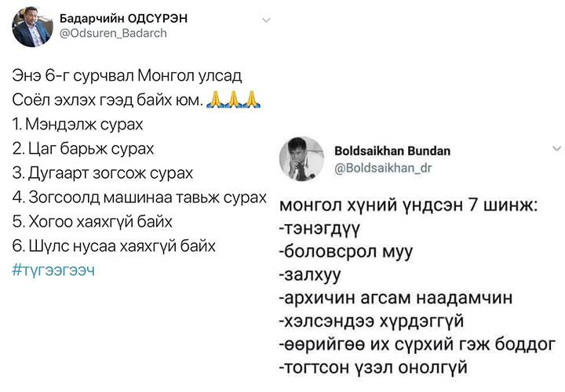The width and height of the screenshot is (565, 392).
Task: Select '4. Зогсоолд машинаа тавьж сурах' line
Action: click(x=140, y=198)
